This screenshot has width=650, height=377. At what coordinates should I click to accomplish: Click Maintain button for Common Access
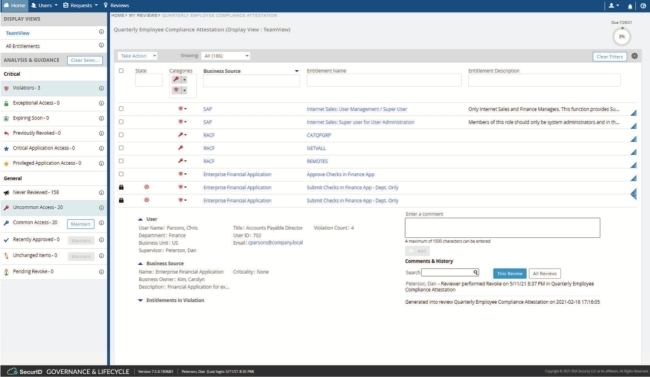coord(80,224)
